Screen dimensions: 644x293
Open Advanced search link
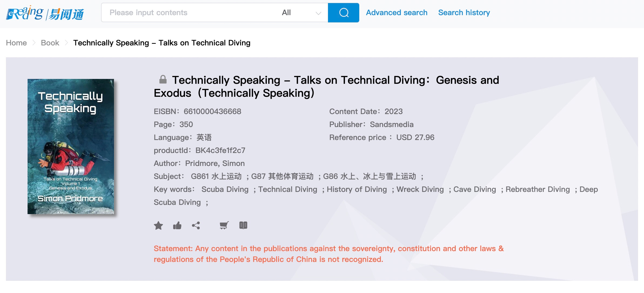click(x=396, y=13)
